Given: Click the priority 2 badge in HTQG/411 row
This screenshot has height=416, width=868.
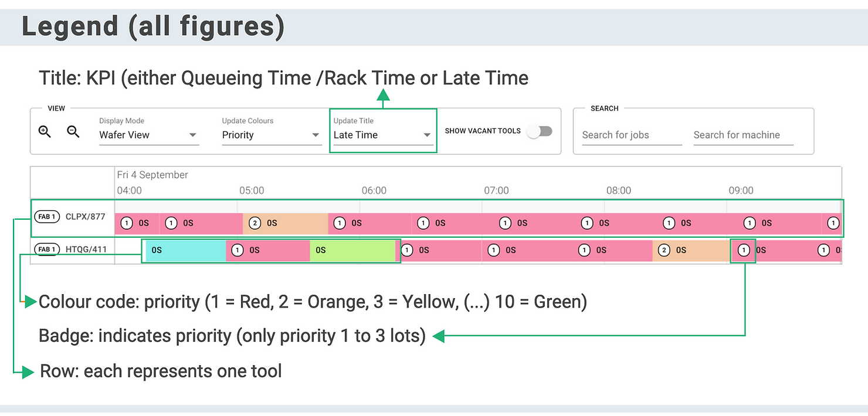Looking at the screenshot, I should point(664,250).
